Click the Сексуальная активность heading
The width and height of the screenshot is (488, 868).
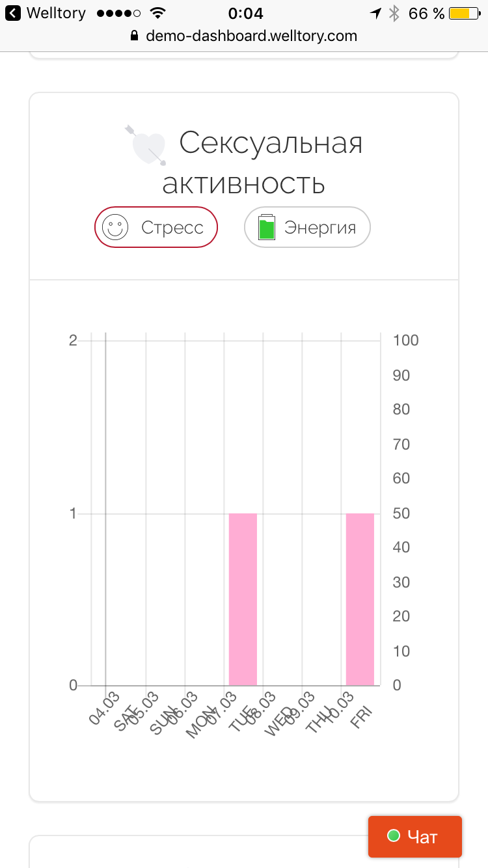(260, 163)
